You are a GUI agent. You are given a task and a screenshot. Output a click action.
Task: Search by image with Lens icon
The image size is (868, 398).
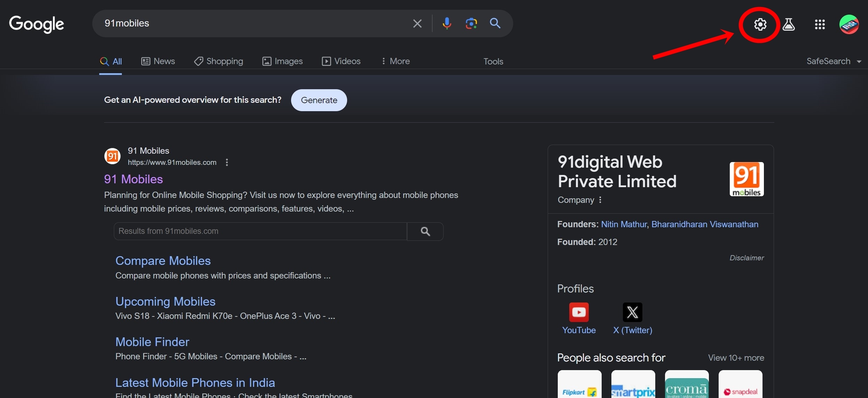(x=471, y=23)
